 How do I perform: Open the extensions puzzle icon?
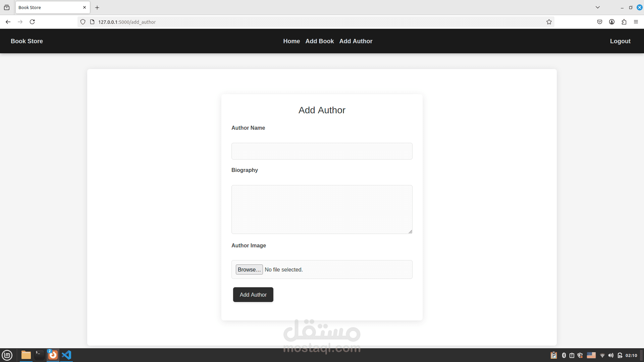point(624,22)
